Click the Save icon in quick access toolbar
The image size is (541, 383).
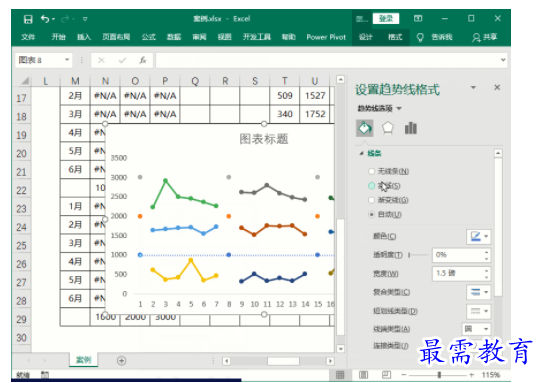(x=28, y=19)
